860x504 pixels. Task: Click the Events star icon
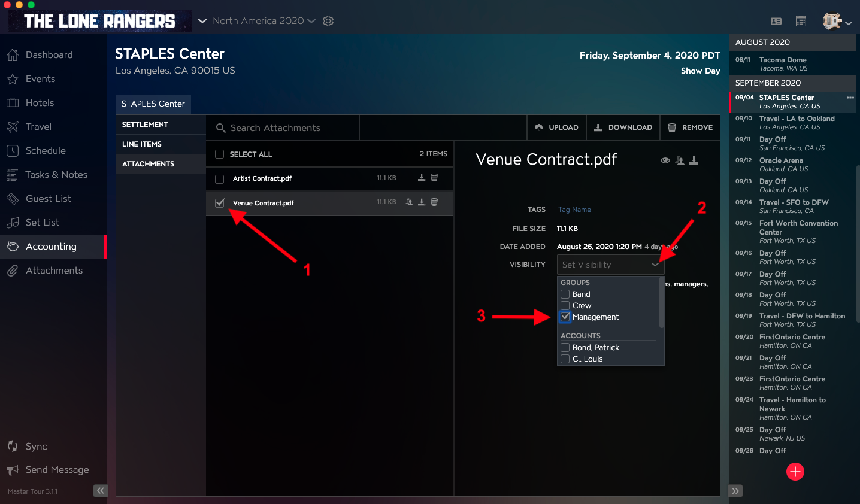coord(13,79)
